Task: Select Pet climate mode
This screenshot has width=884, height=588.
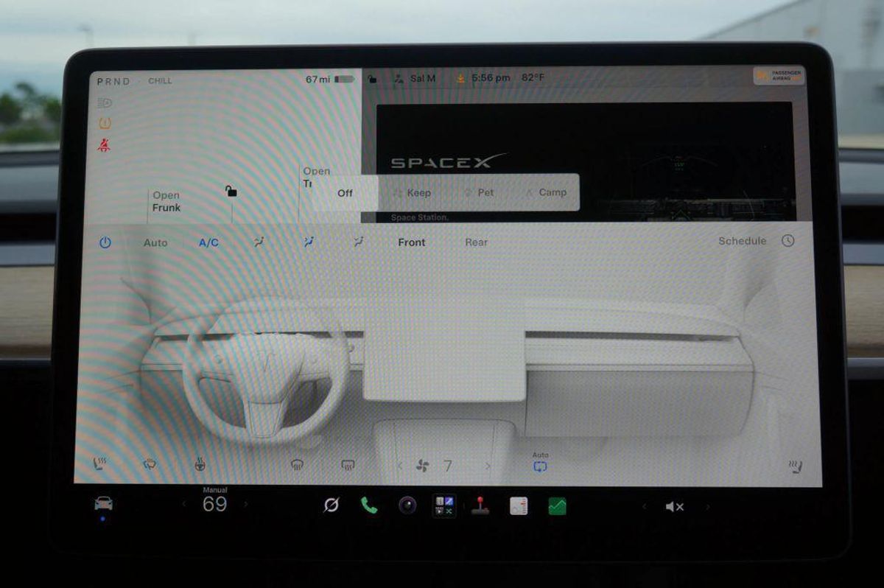Action: click(x=479, y=193)
